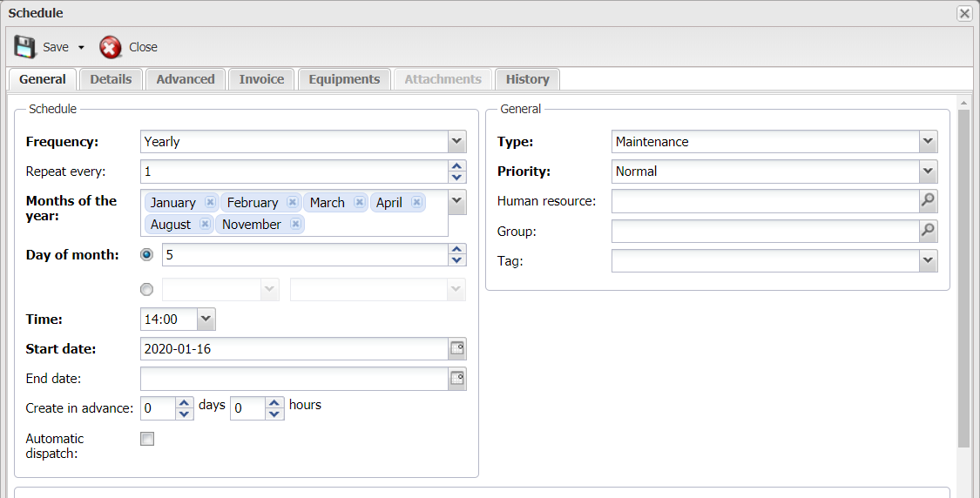Screen dimensions: 980x498
Task: Increase the Repeat every value
Action: pos(456,166)
